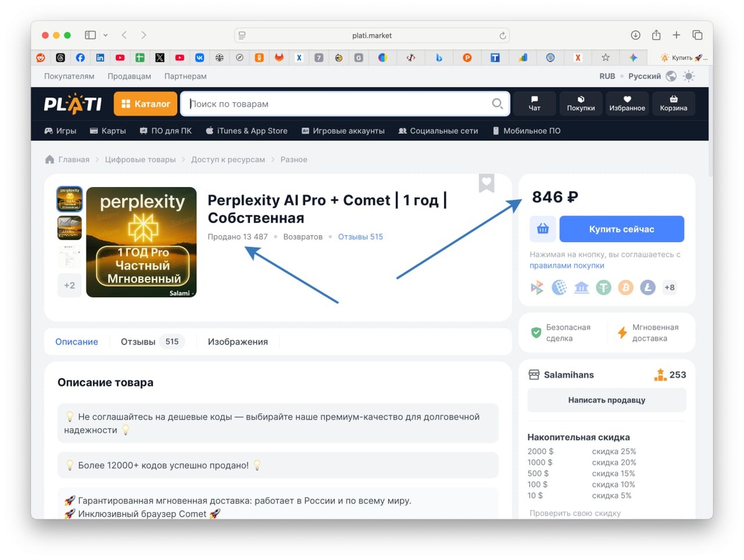Open the Odnoklassniki orange pinned tab

click(259, 58)
